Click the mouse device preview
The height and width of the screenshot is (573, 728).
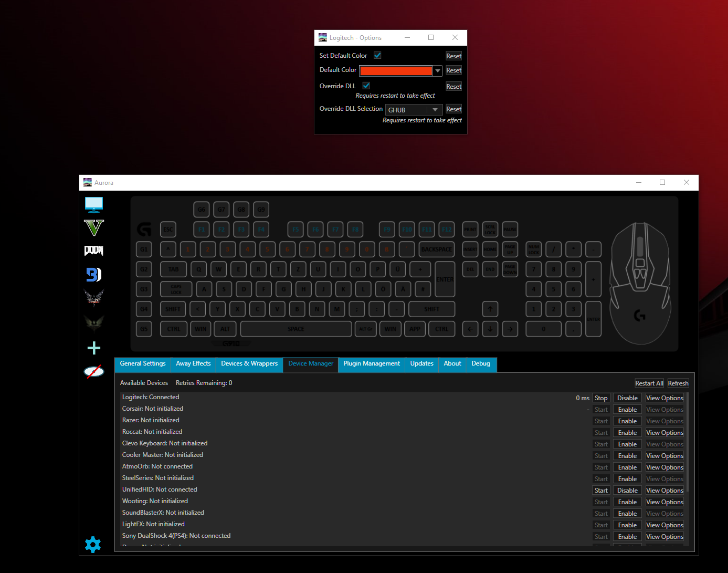(640, 284)
